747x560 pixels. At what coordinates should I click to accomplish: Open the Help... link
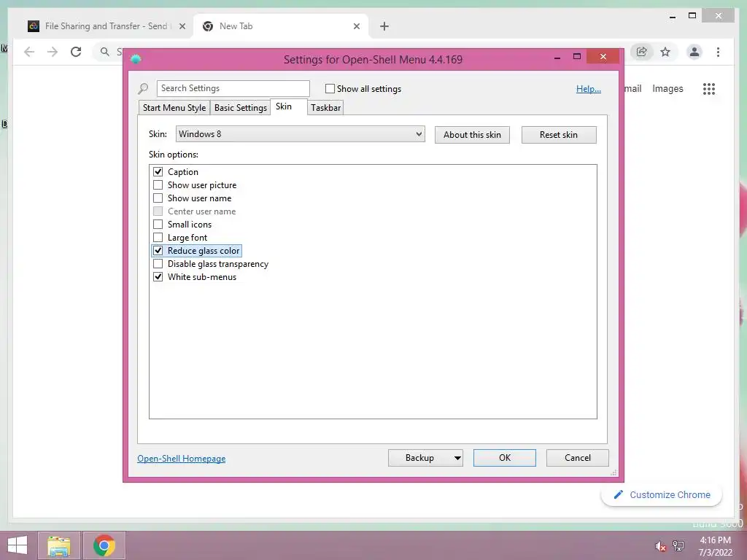click(589, 88)
